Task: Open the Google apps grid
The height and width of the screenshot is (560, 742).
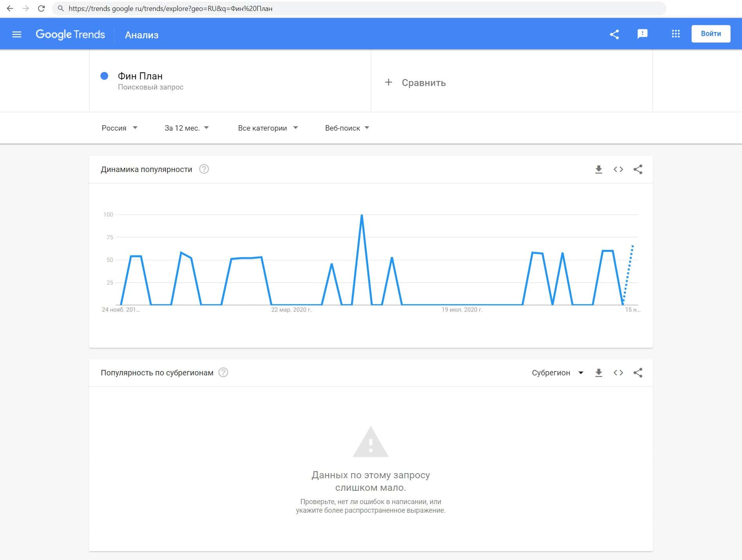Action: tap(675, 34)
